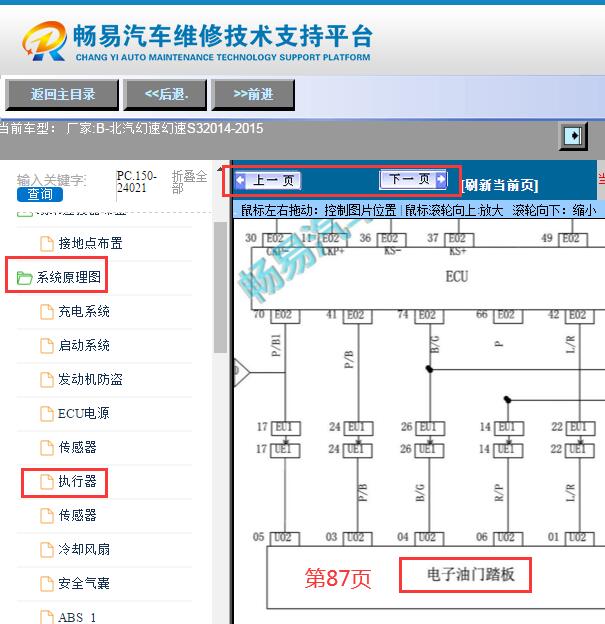
Task: Click the page icon beside 发动机防盗
Action: (x=47, y=380)
